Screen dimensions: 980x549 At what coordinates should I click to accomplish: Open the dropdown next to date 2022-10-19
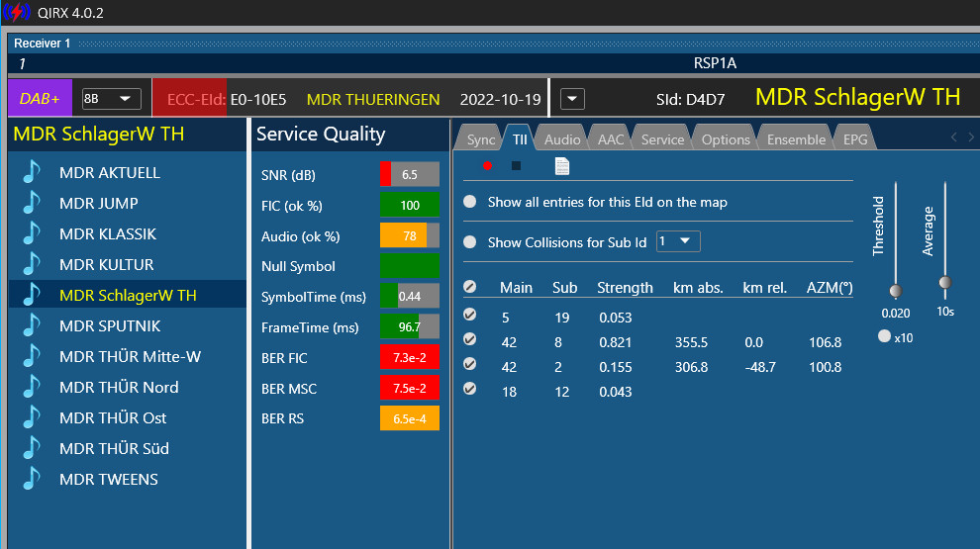point(572,99)
